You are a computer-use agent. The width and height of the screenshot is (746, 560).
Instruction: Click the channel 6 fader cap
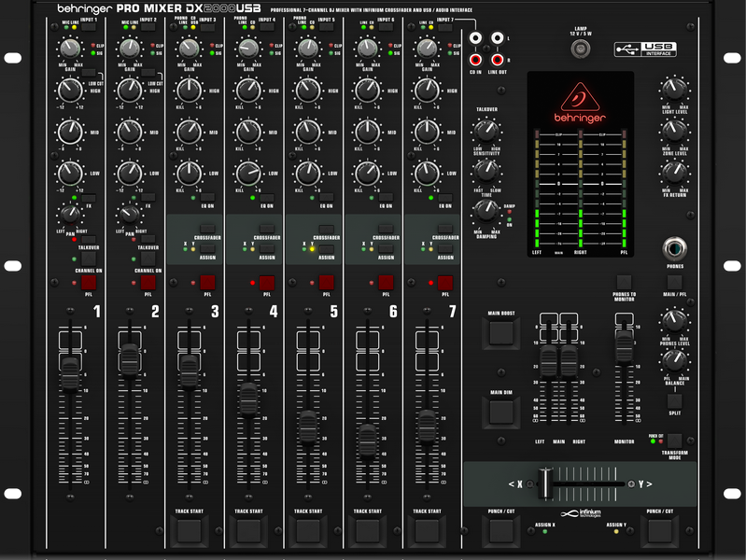pyautogui.click(x=367, y=441)
